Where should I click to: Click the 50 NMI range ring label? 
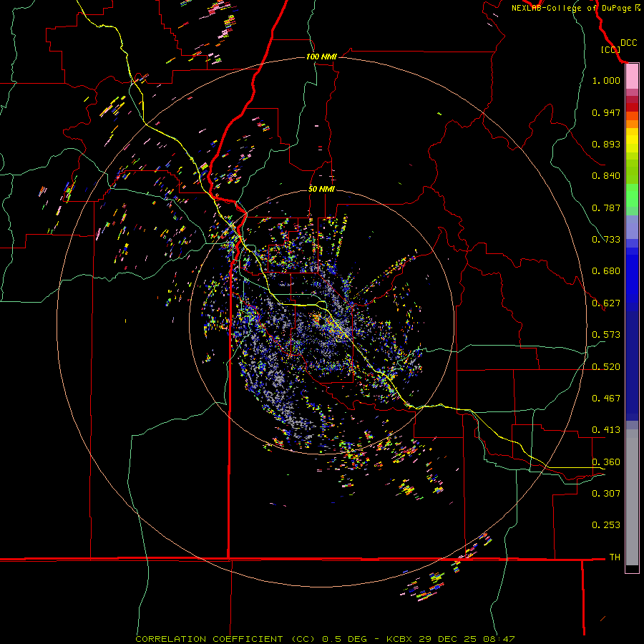[321, 189]
